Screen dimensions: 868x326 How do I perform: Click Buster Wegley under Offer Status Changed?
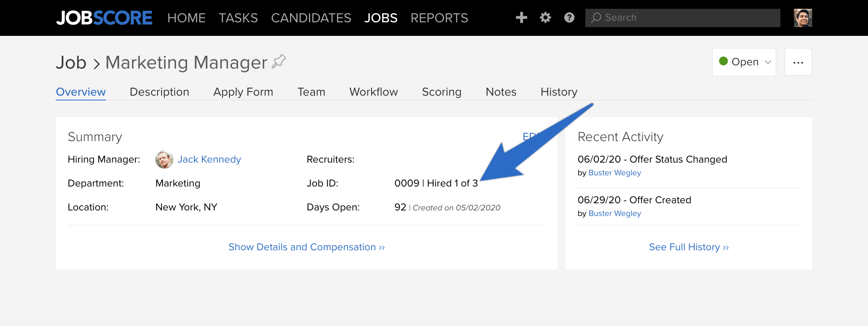point(615,173)
